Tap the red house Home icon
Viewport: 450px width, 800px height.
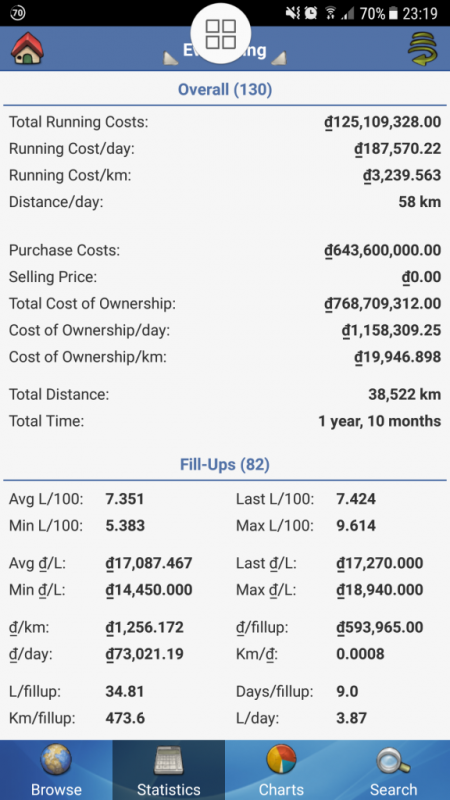tap(28, 48)
